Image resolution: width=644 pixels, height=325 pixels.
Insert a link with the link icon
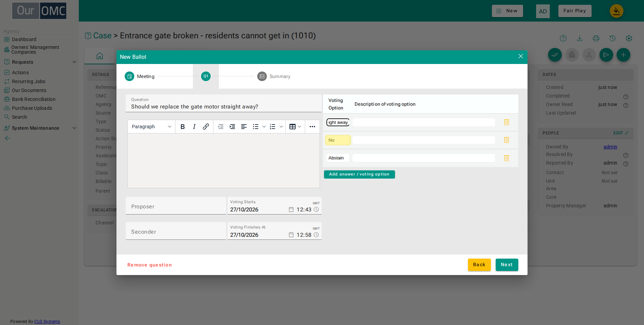[206, 127]
